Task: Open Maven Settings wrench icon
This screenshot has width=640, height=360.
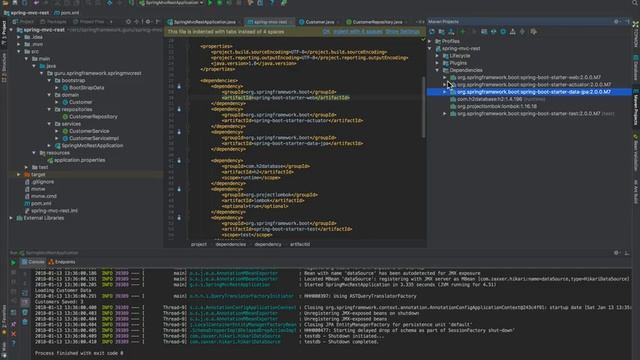Action: click(533, 31)
